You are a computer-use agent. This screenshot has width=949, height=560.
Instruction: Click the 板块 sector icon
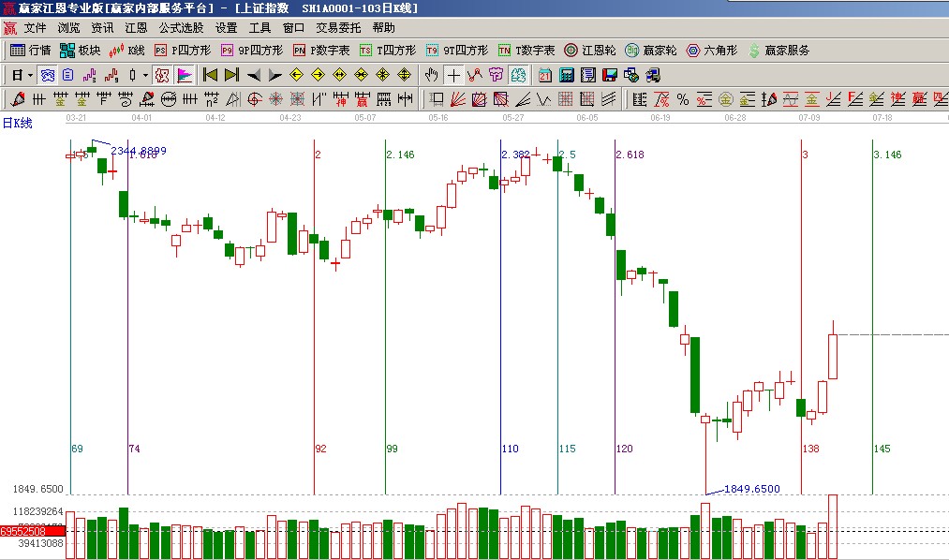point(67,51)
